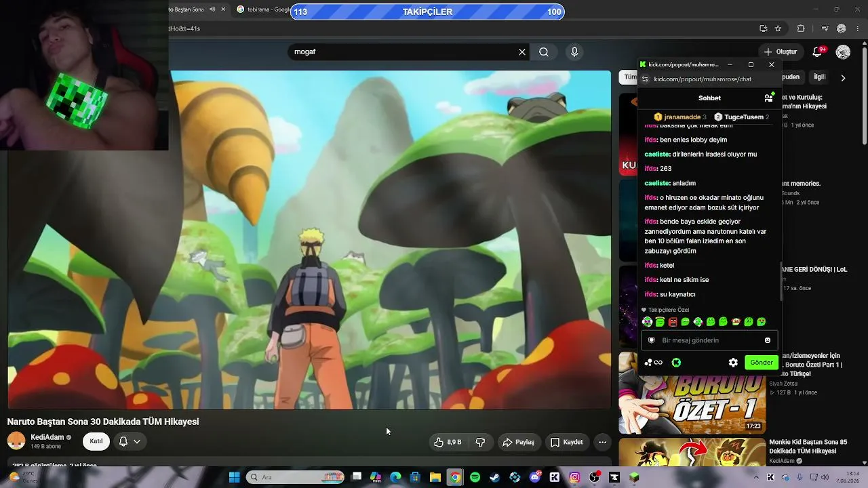The height and width of the screenshot is (488, 868).
Task: Open Chrome extensions puzzle icon
Action: click(x=801, y=28)
